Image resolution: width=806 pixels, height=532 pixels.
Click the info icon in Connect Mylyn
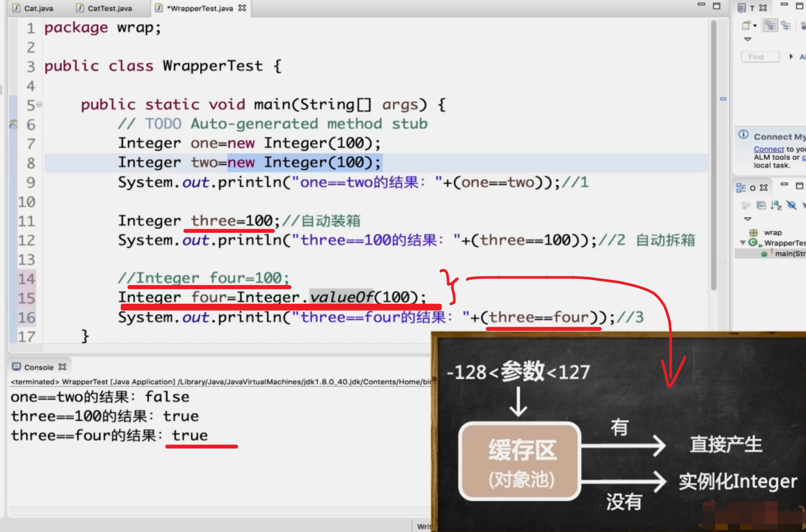pyautogui.click(x=743, y=135)
